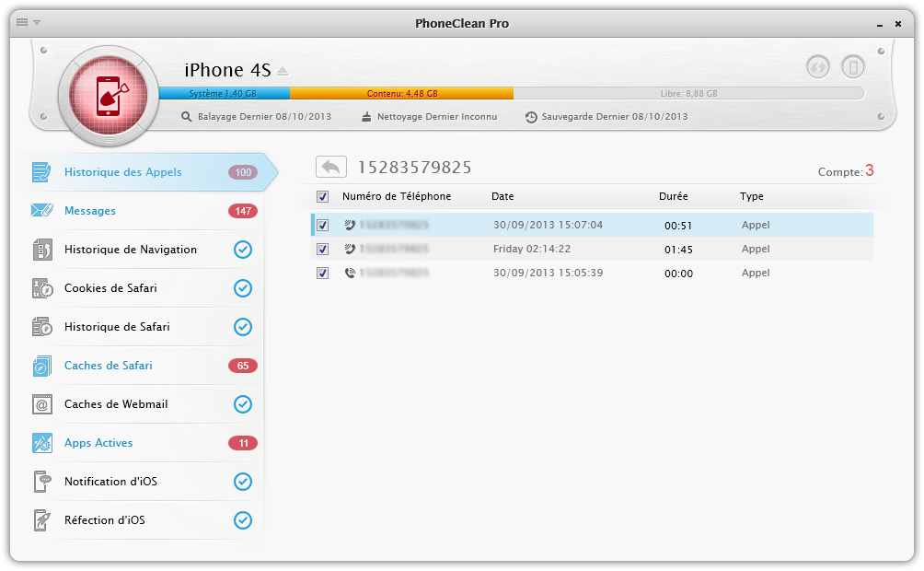This screenshot has width=924, height=571.
Task: Open Caches de Safari category
Action: point(145,366)
